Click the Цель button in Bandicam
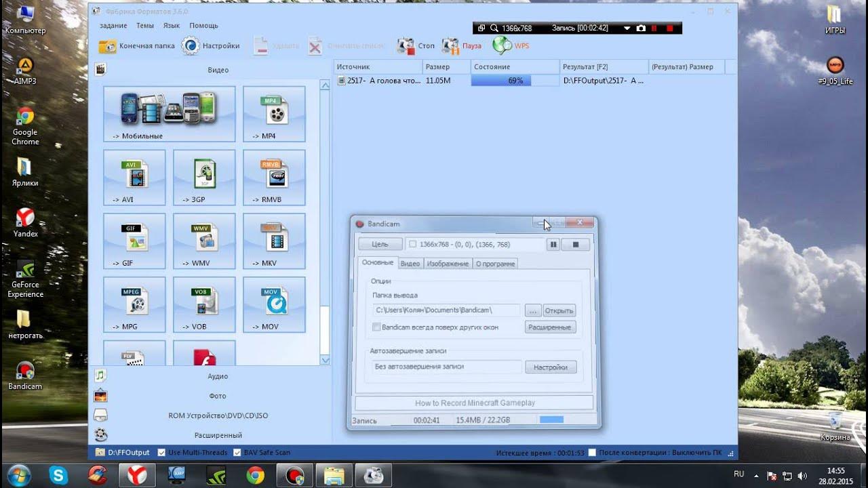The height and width of the screenshot is (488, 868). (x=380, y=244)
